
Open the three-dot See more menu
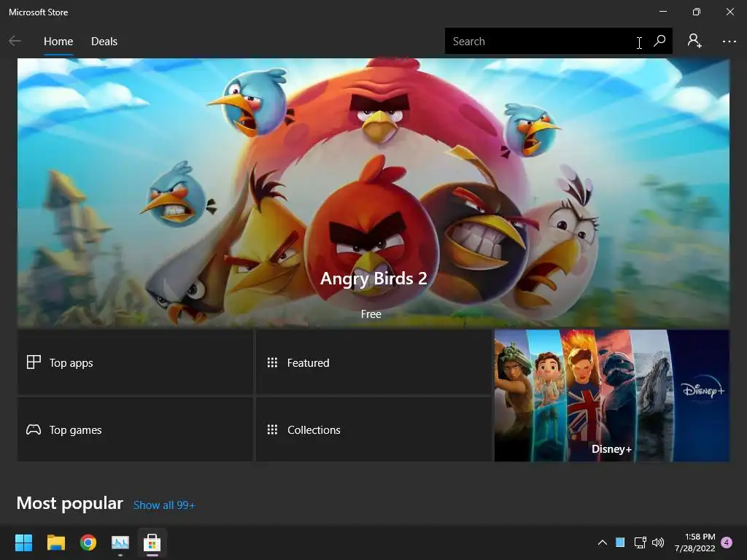[x=729, y=42]
